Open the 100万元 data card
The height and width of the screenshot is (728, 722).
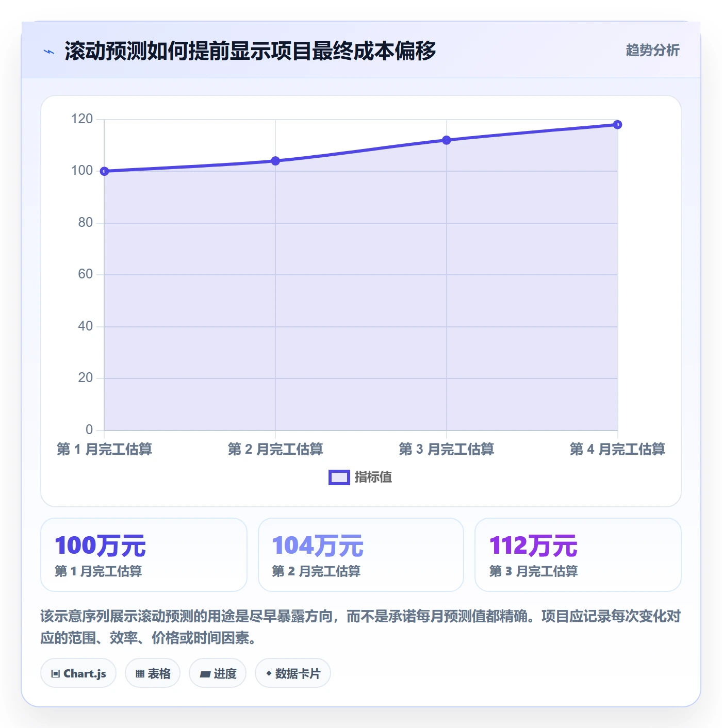click(144, 555)
